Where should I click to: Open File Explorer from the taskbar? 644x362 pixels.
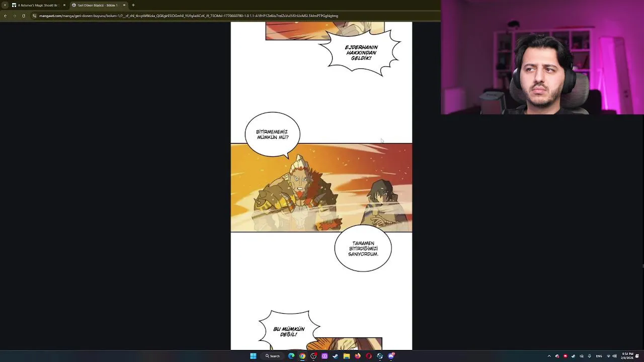pos(347,356)
